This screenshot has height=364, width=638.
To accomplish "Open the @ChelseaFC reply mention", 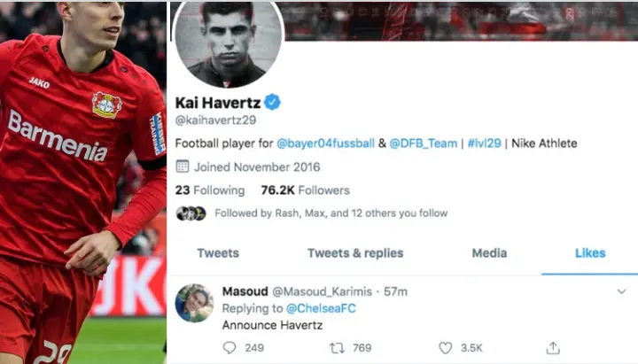I will (321, 308).
